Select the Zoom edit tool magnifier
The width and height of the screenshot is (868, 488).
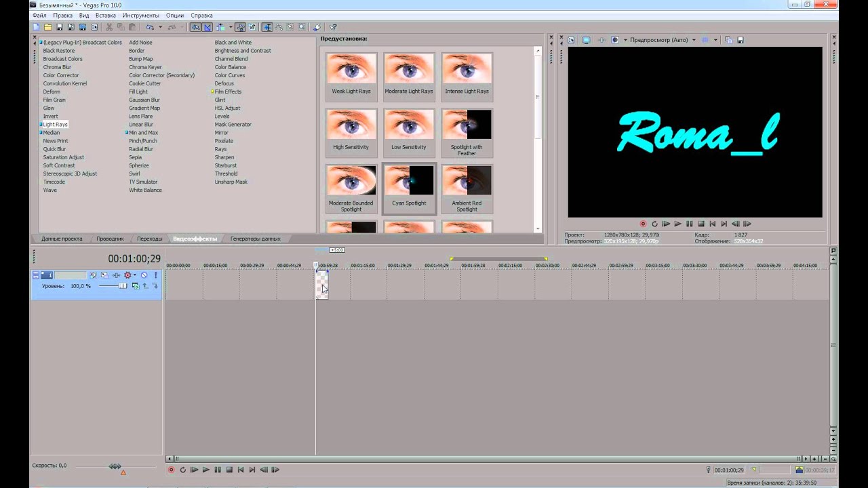click(x=301, y=27)
